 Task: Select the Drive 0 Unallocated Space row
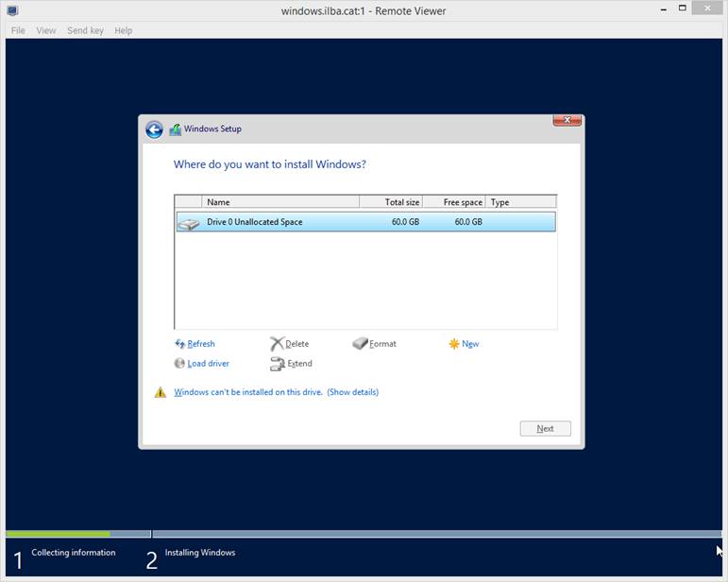click(365, 222)
